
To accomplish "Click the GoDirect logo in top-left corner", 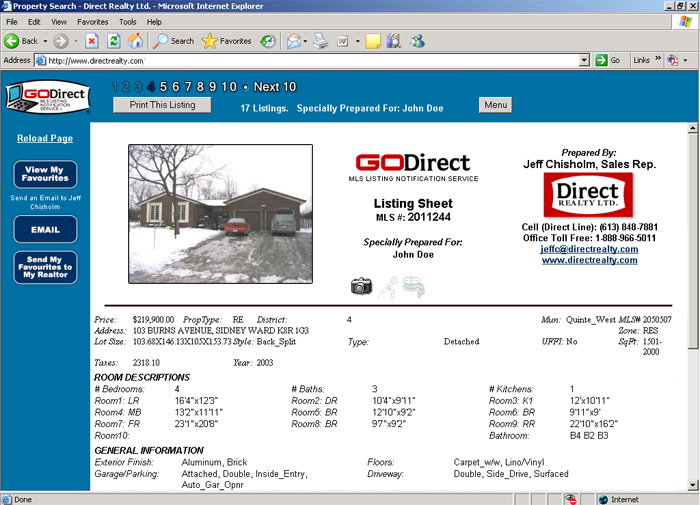I will [x=47, y=97].
